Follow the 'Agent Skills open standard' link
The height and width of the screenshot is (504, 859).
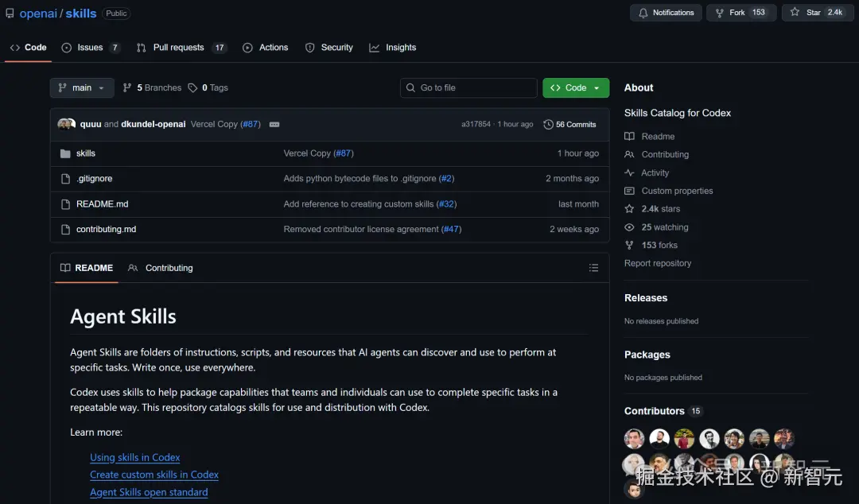pyautogui.click(x=149, y=493)
